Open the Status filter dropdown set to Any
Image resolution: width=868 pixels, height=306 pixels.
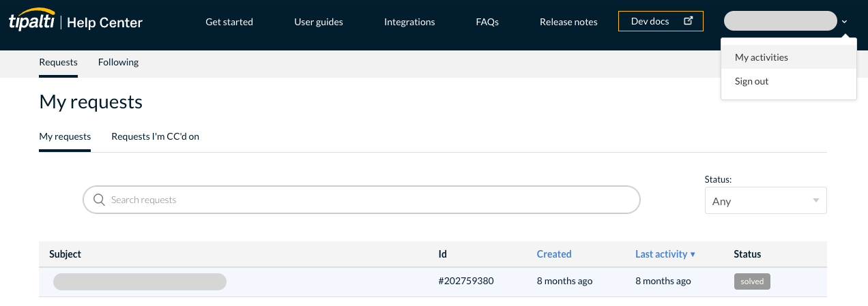pos(765,201)
